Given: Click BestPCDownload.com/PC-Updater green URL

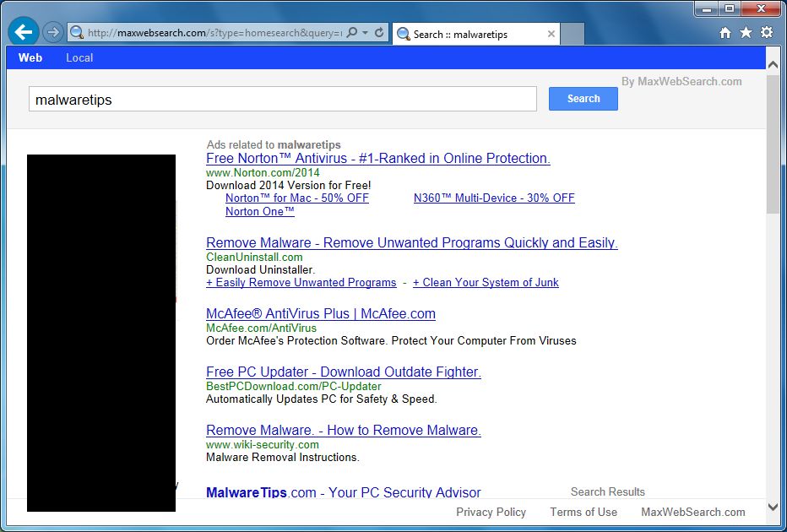Looking at the screenshot, I should pyautogui.click(x=294, y=386).
